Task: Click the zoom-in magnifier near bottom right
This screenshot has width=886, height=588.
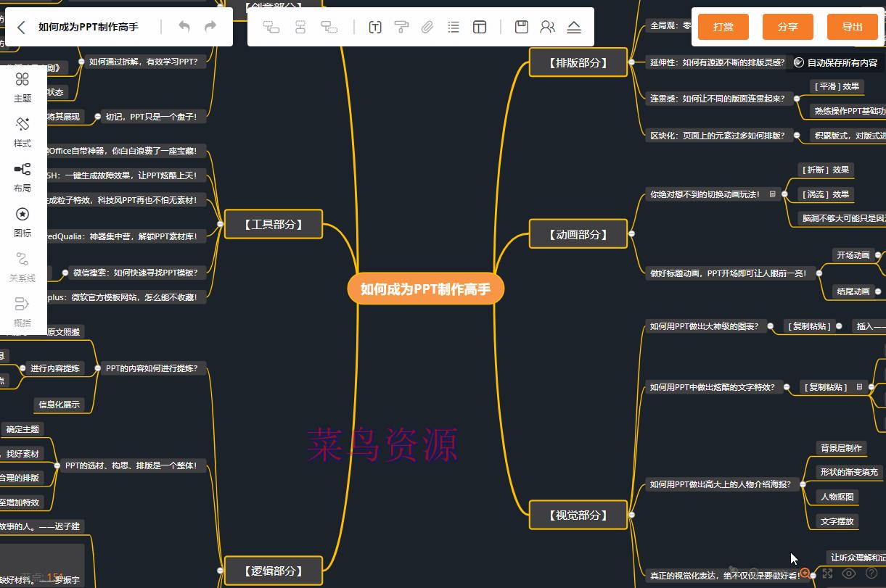Action: point(804,573)
